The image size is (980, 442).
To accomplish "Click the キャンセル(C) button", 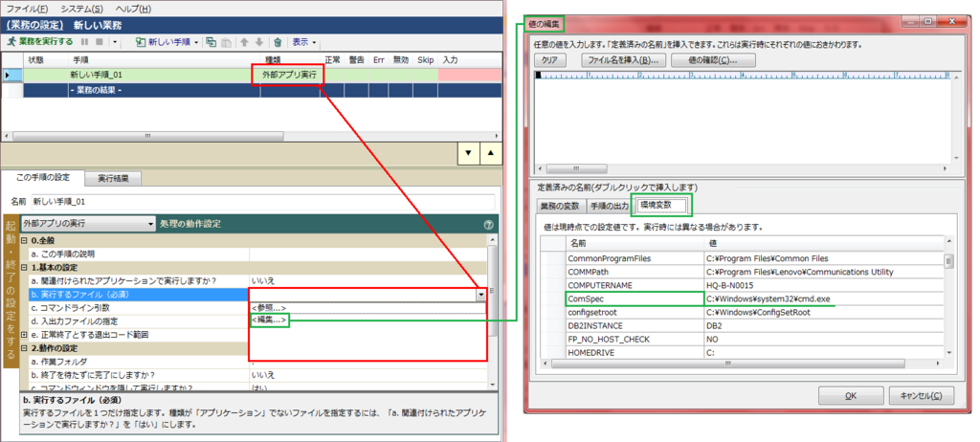I will (x=922, y=396).
